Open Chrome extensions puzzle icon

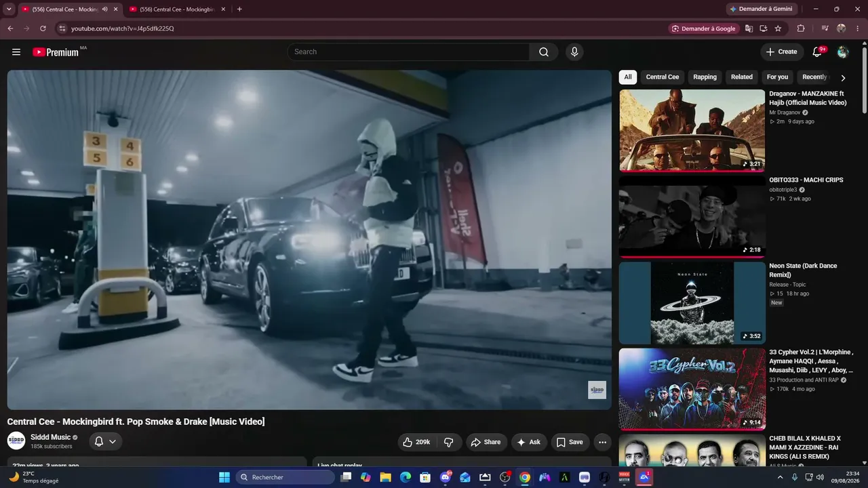[801, 28]
